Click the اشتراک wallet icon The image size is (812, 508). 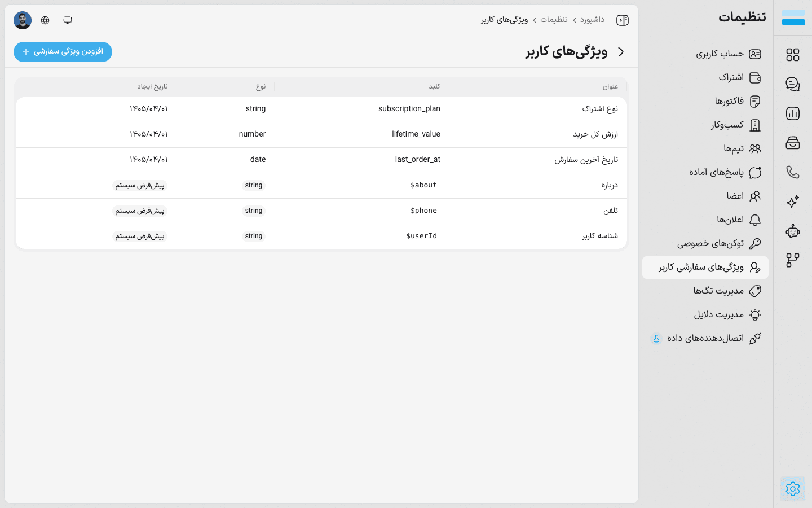(755, 77)
